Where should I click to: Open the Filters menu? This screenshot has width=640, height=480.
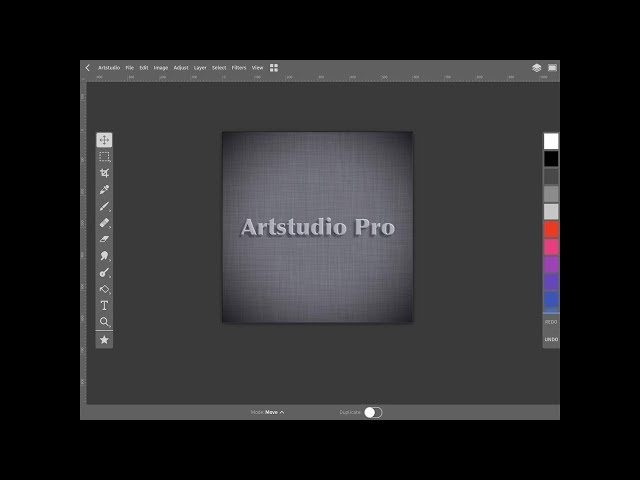(x=239, y=68)
